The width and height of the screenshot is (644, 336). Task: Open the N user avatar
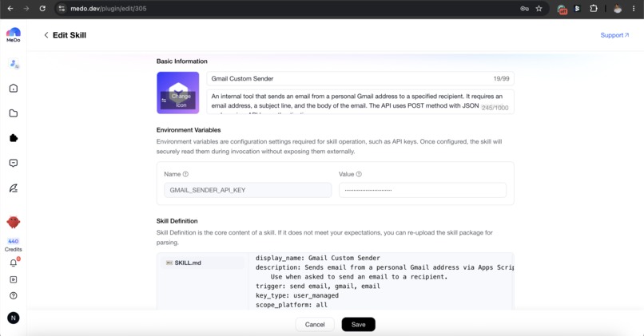[x=13, y=318]
